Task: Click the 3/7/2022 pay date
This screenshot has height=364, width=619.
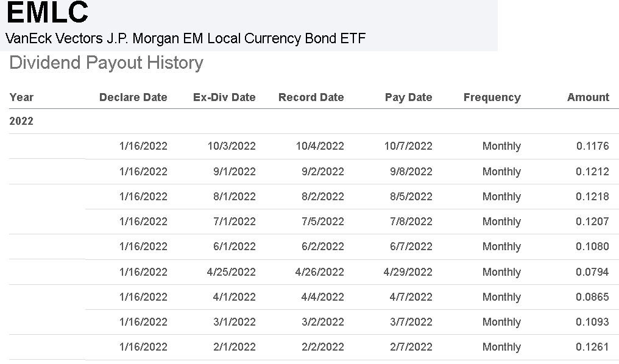Action: pos(411,322)
